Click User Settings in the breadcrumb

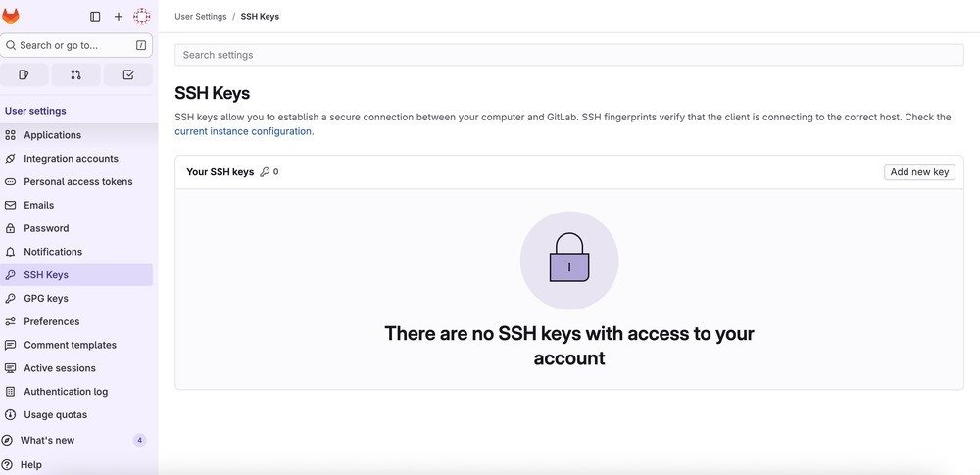tap(201, 17)
